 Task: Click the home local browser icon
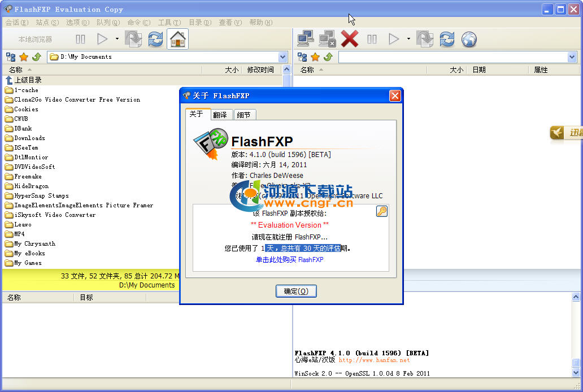tap(178, 39)
